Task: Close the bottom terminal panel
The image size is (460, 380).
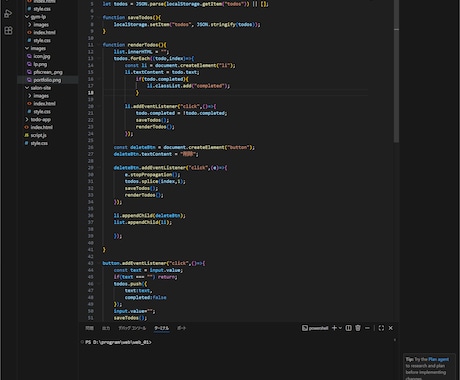Action: pyautogui.click(x=391, y=328)
